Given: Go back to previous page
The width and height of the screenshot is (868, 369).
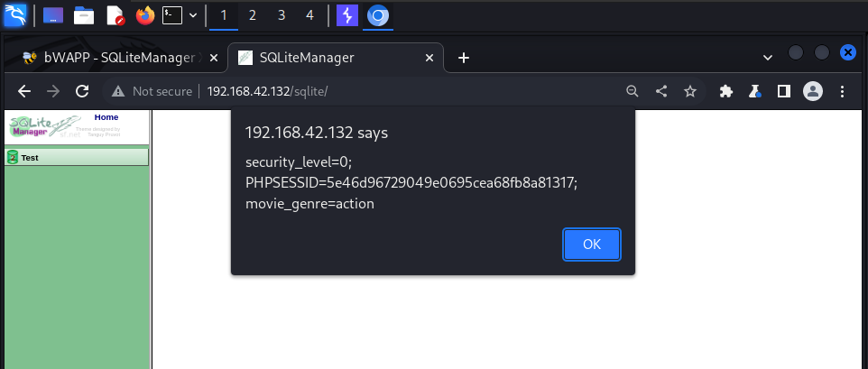Looking at the screenshot, I should click(x=24, y=91).
